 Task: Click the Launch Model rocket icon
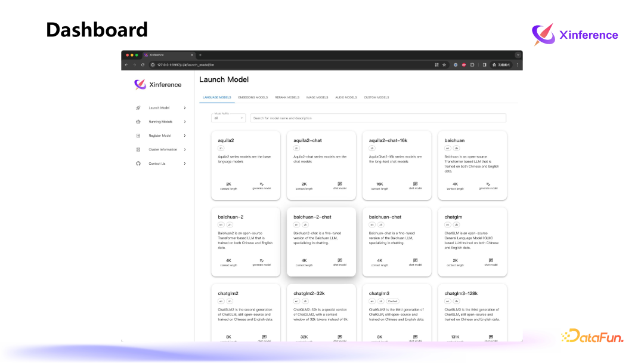(x=138, y=107)
